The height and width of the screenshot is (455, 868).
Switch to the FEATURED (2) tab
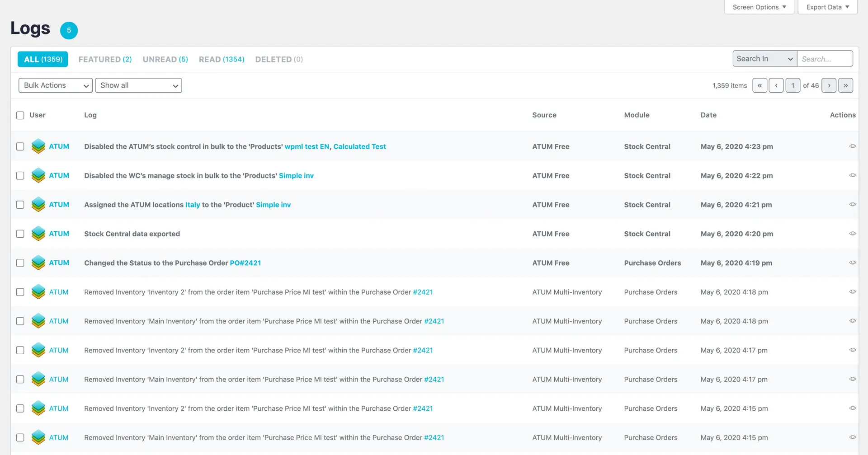click(x=105, y=59)
